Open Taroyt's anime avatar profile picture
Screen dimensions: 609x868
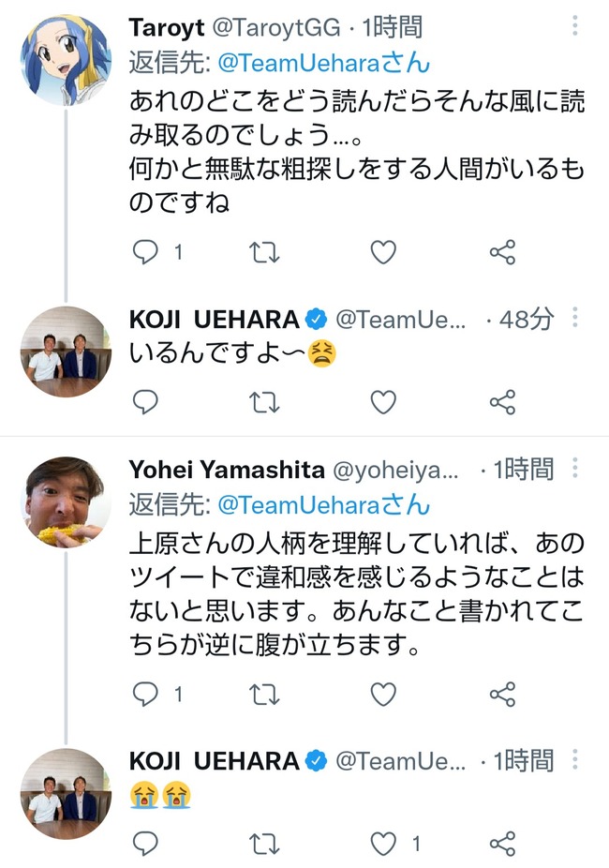66,59
